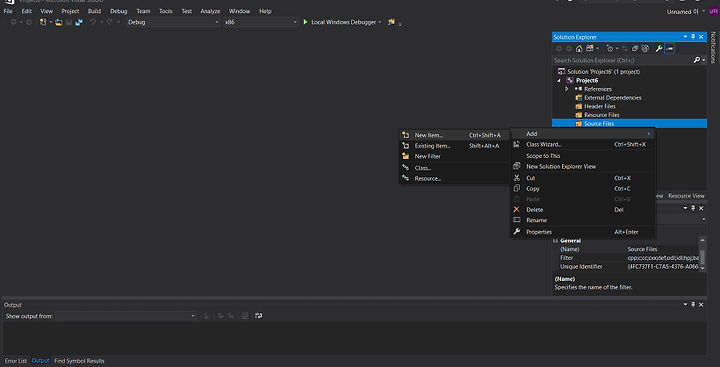The height and width of the screenshot is (367, 720).
Task: Open Solution Explorer search options dropdown arrow
Action: tap(703, 60)
